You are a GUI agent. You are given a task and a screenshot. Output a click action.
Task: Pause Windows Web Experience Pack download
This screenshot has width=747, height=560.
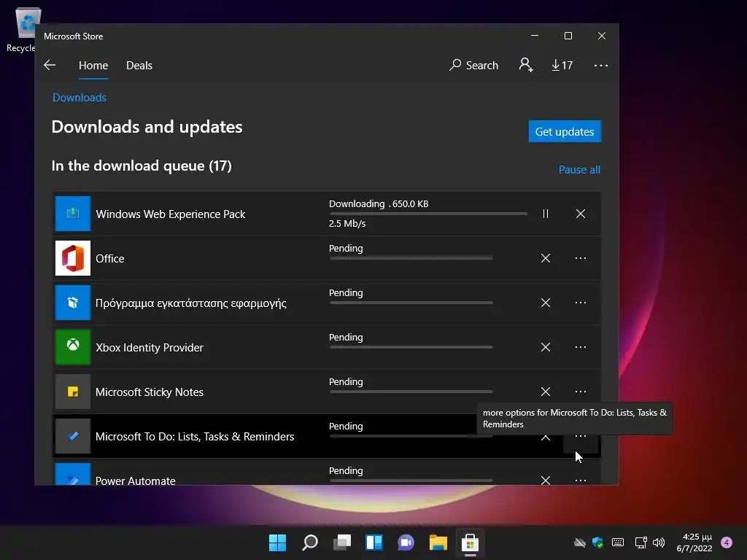point(546,214)
